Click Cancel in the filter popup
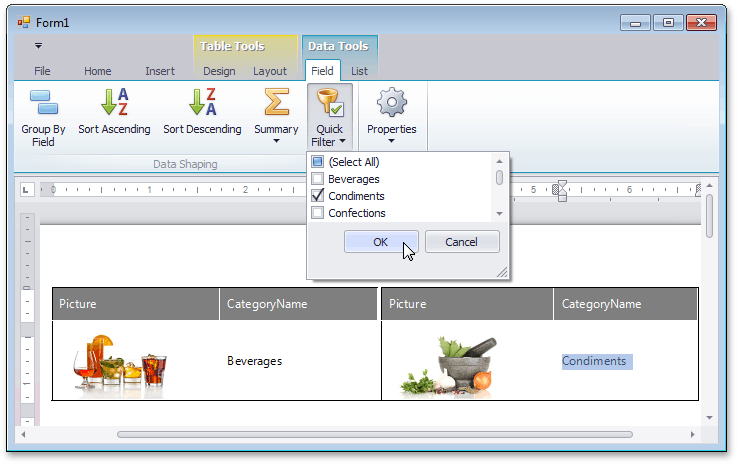 pos(462,242)
